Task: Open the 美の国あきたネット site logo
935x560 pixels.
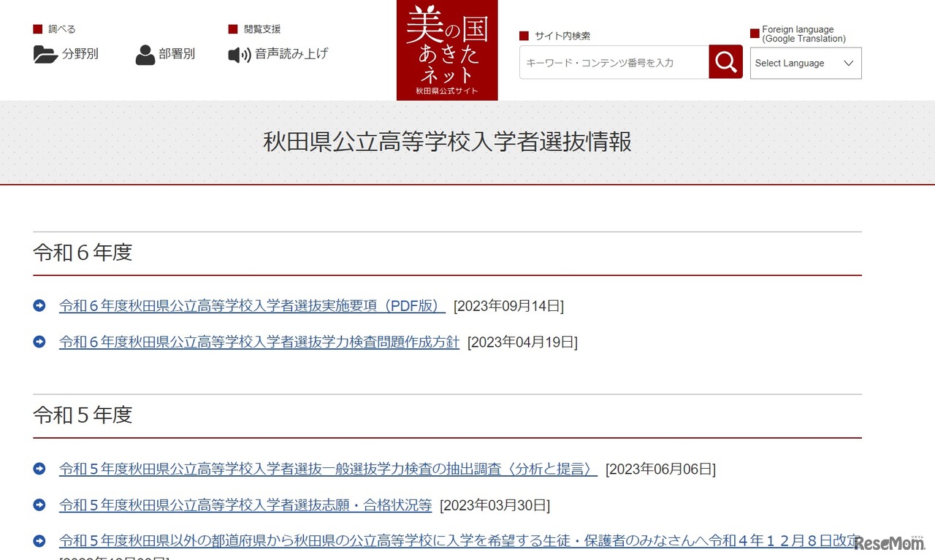Action: point(446,50)
